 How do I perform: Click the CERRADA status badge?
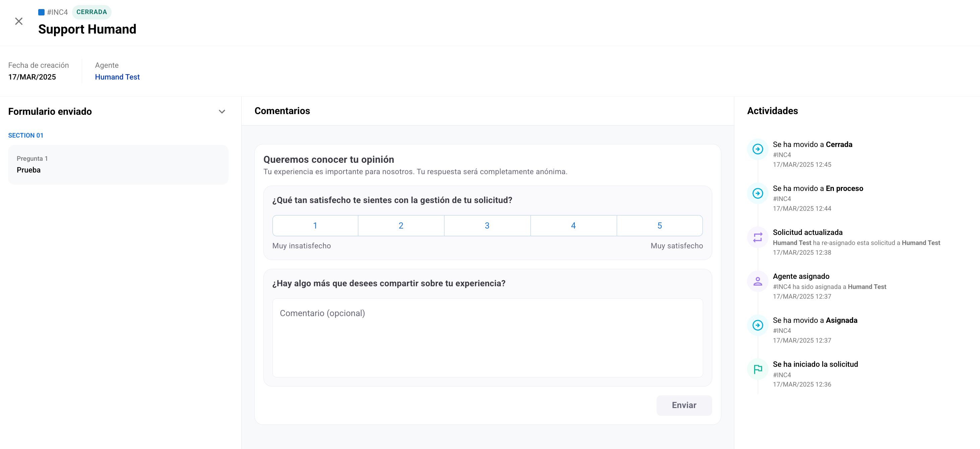(x=92, y=12)
